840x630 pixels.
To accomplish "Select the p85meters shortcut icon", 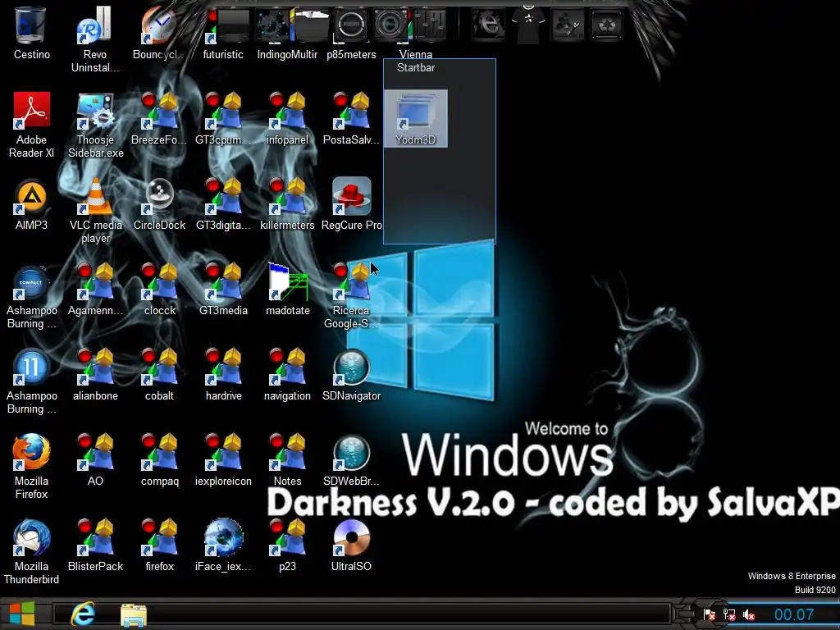I will pyautogui.click(x=351, y=25).
